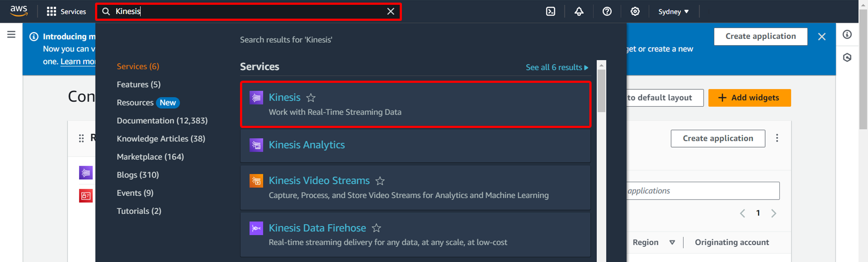The image size is (868, 262).
Task: Select the Services (6) filter
Action: (138, 66)
